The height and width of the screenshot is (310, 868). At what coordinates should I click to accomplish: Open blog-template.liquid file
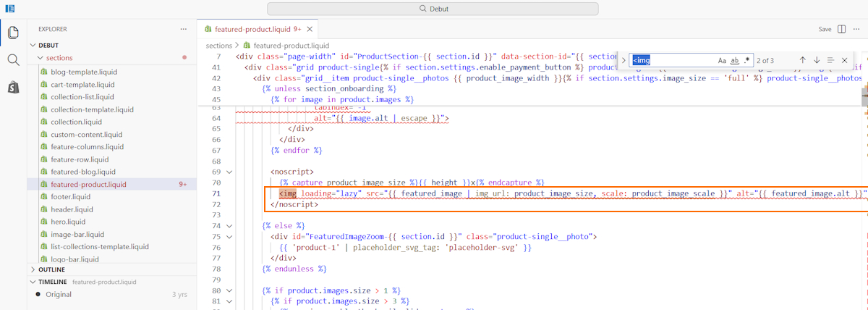(x=83, y=72)
